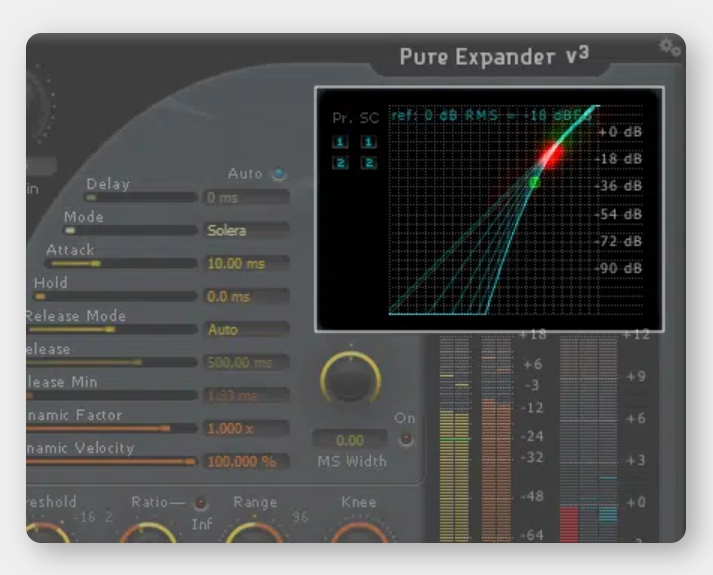Toggle the Auto delay LED
The height and width of the screenshot is (575, 713).
[x=278, y=174]
